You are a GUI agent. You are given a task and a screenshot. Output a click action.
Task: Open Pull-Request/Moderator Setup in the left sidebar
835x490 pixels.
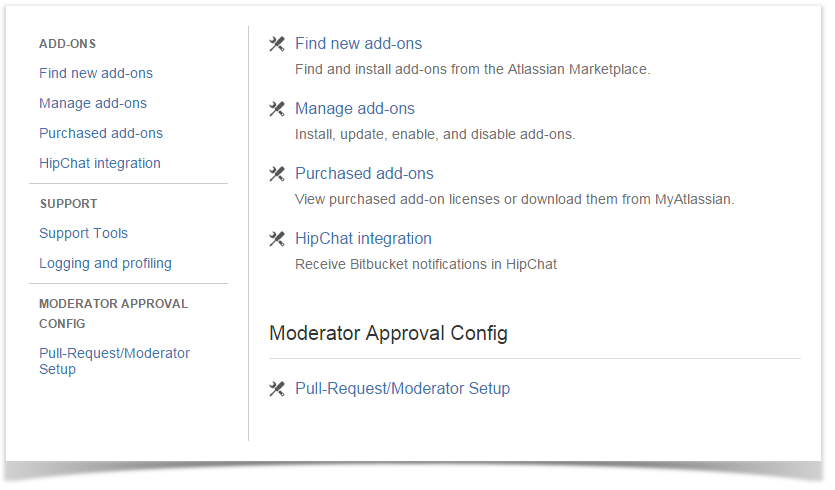pyautogui.click(x=114, y=361)
